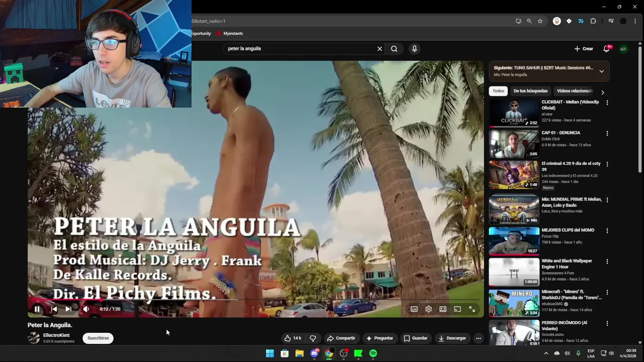Select the 'Videos relacionados' chip
Image resolution: width=644 pixels, height=362 pixels.
[x=575, y=91]
